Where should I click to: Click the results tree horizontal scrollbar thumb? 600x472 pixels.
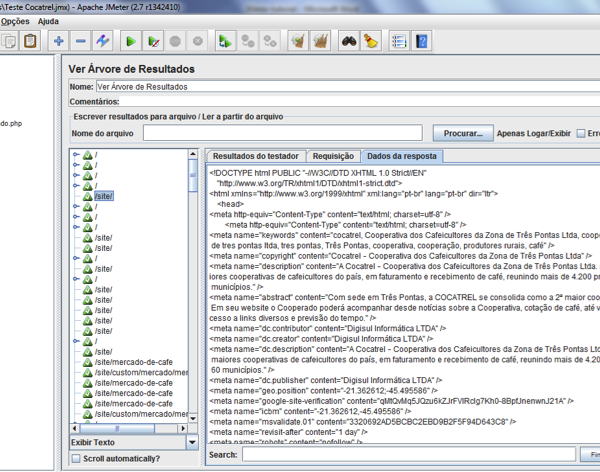[117, 428]
